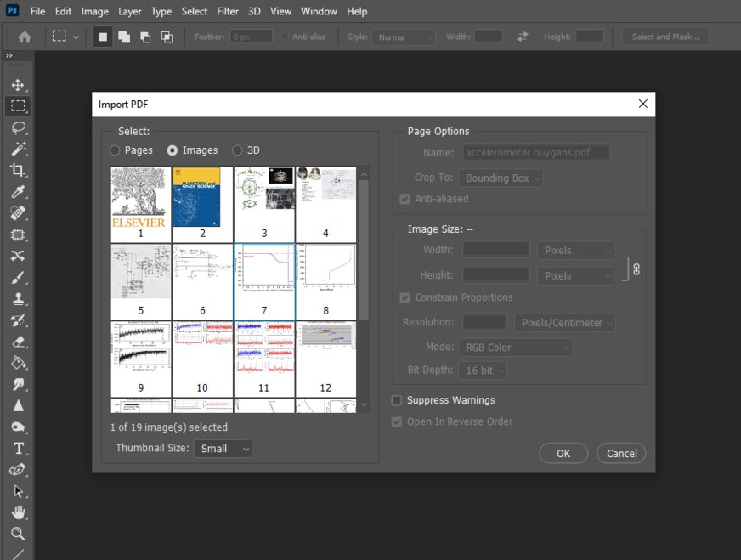Cancel the Import PDF dialog
This screenshot has width=741, height=560.
click(621, 454)
